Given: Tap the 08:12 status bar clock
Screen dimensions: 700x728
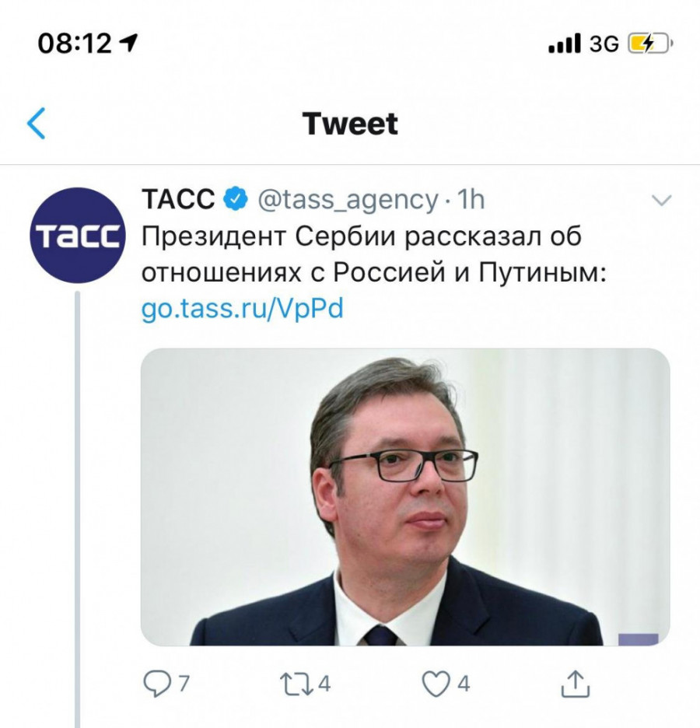Looking at the screenshot, I should click(x=75, y=44).
